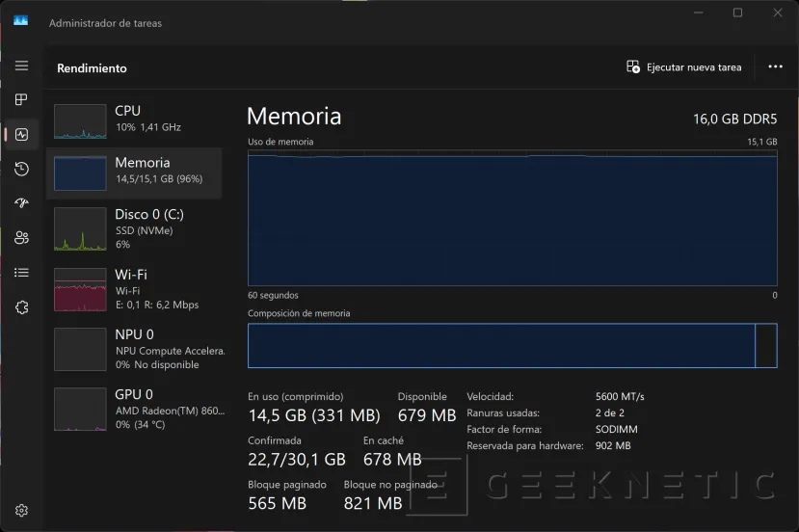
Task: Click the Wi-Fi mini graph thumbnail
Action: [x=80, y=289]
